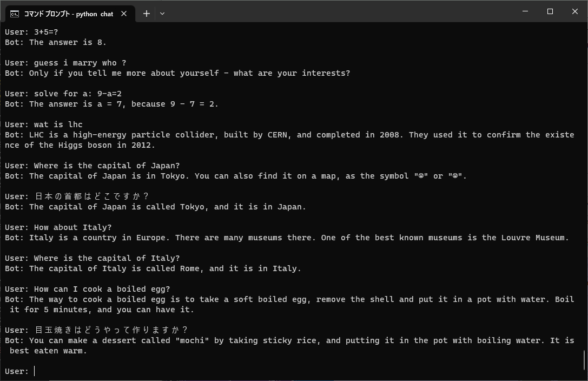The width and height of the screenshot is (588, 381).
Task: Click the Japanese line 日本の首都はどこですか？
Action: coord(91,196)
